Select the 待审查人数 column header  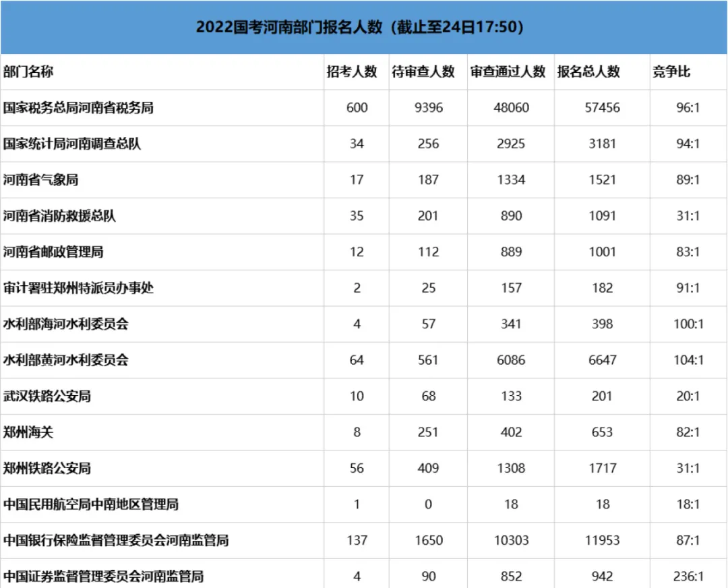pyautogui.click(x=423, y=71)
